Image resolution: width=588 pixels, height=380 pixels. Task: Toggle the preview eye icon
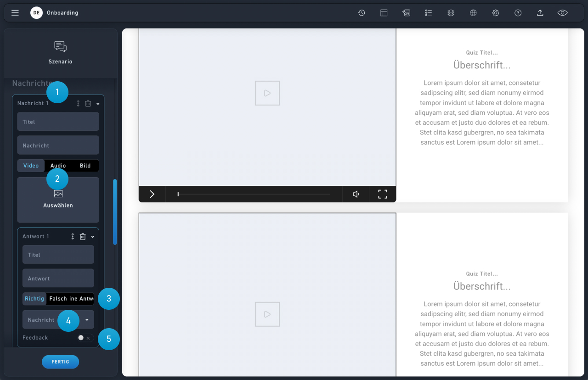coord(562,13)
